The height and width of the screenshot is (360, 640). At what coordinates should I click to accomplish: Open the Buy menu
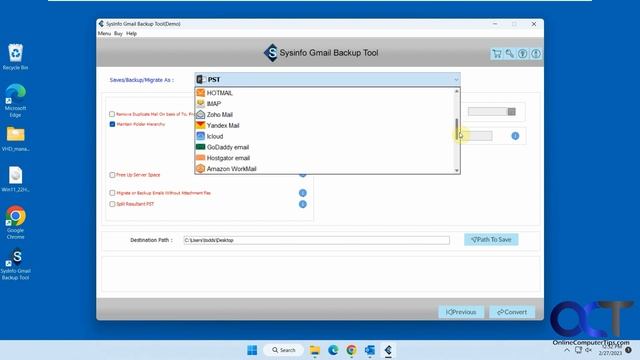click(x=118, y=33)
